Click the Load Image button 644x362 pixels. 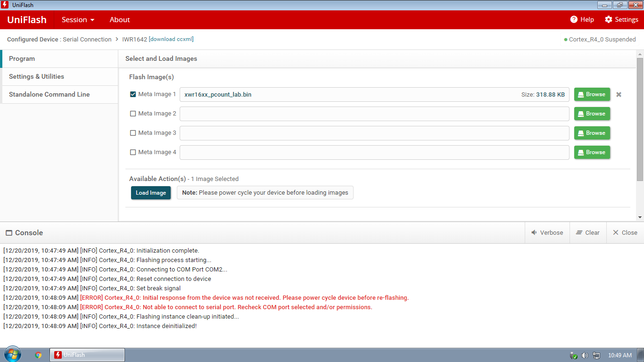click(x=151, y=193)
